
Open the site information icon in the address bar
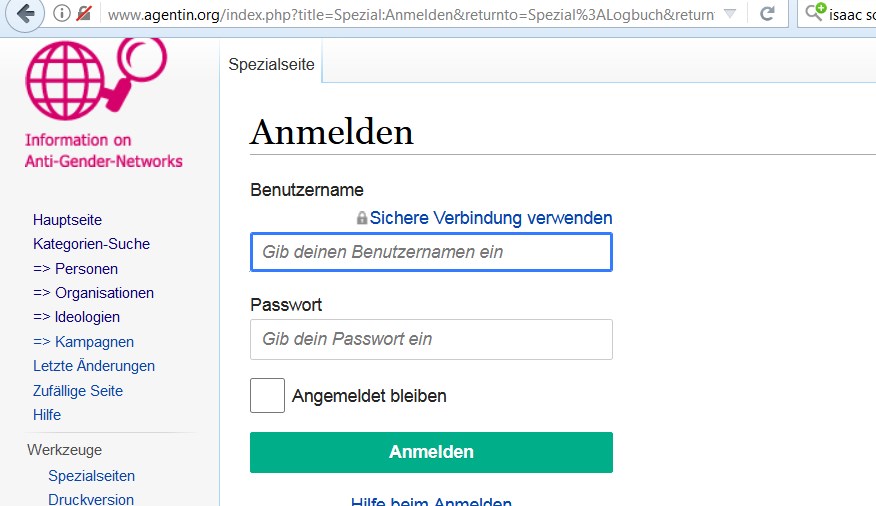coord(61,13)
